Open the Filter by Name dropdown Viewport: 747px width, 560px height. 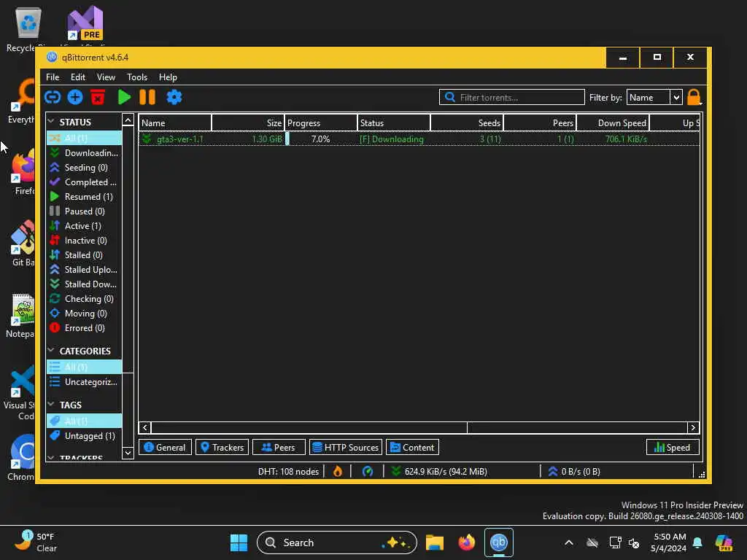(x=654, y=97)
